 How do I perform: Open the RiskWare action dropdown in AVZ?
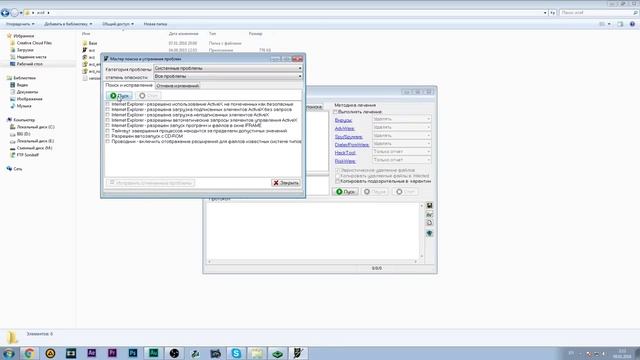point(402,160)
